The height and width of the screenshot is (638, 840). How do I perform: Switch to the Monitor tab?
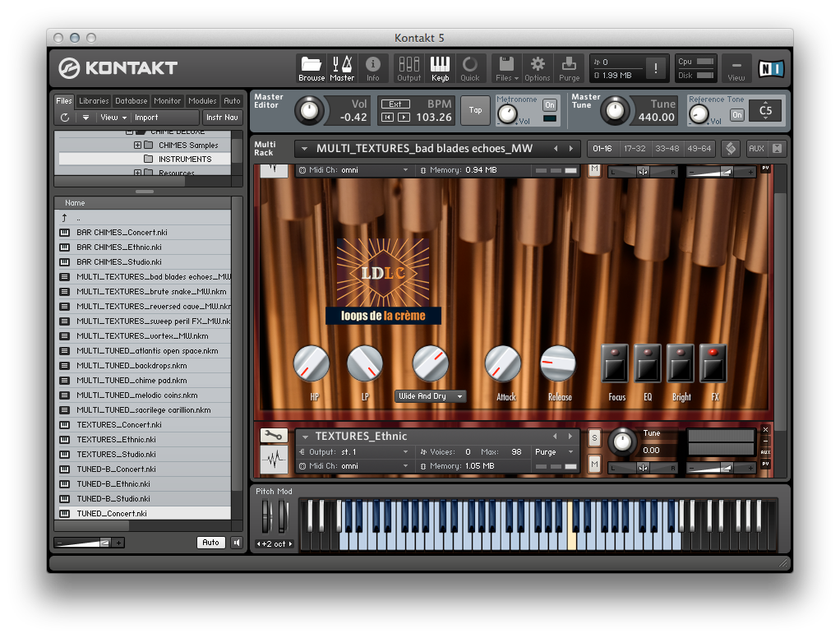167,100
